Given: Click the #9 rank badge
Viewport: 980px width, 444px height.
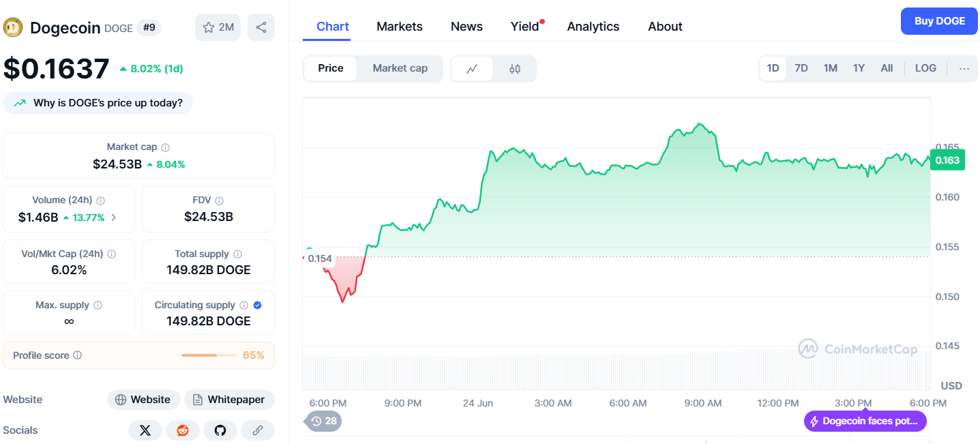Looking at the screenshot, I should 149,27.
